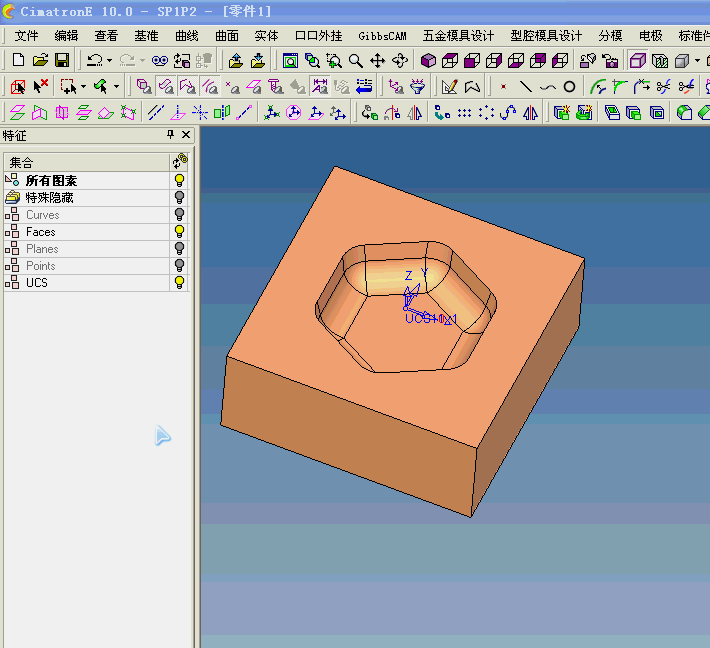710x648 pixels.
Task: Select the Faces set row
Action: click(x=87, y=232)
